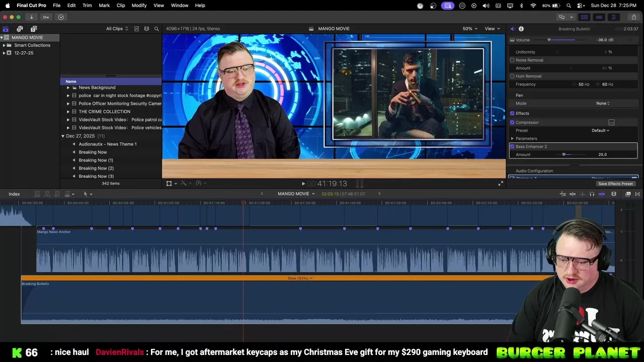Uncheck the Bass Enhancer 2 checkbox
Image resolution: width=644 pixels, height=362 pixels.
coord(512,146)
